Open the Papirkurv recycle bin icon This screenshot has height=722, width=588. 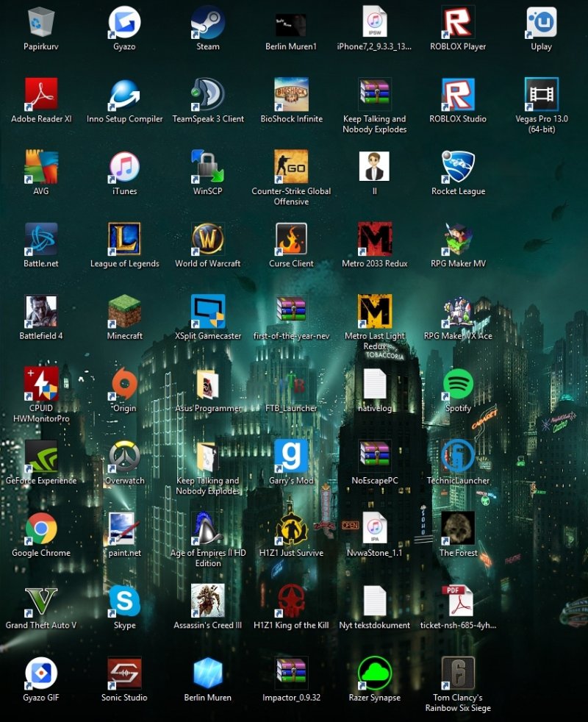pos(41,22)
